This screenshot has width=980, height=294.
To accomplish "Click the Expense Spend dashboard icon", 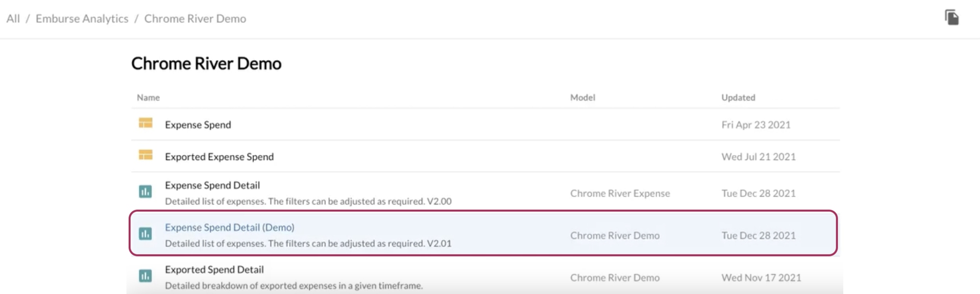I will click(x=146, y=123).
